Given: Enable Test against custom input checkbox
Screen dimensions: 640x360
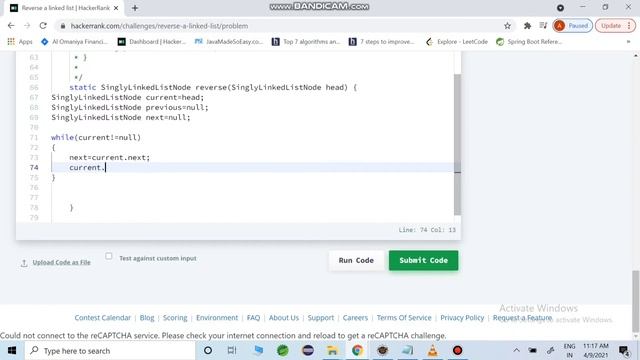Looking at the screenshot, I should pos(109,256).
